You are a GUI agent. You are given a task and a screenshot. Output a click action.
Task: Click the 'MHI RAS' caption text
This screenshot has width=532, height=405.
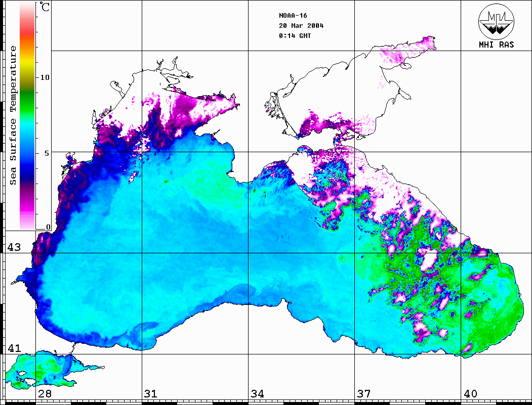(x=496, y=44)
